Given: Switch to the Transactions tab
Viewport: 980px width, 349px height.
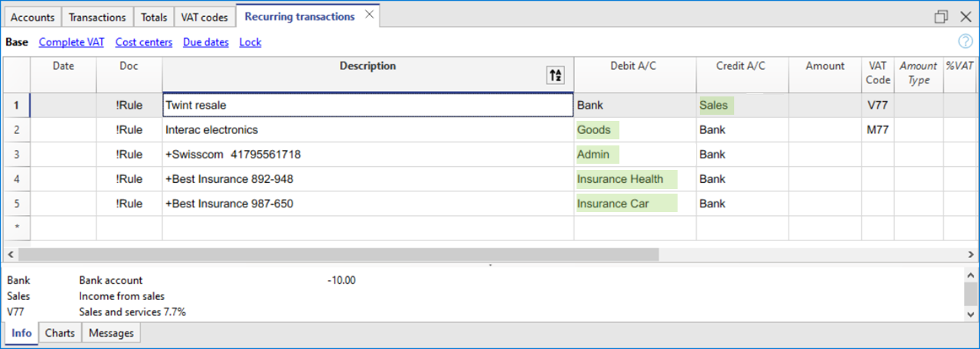Looking at the screenshot, I should tap(97, 17).
